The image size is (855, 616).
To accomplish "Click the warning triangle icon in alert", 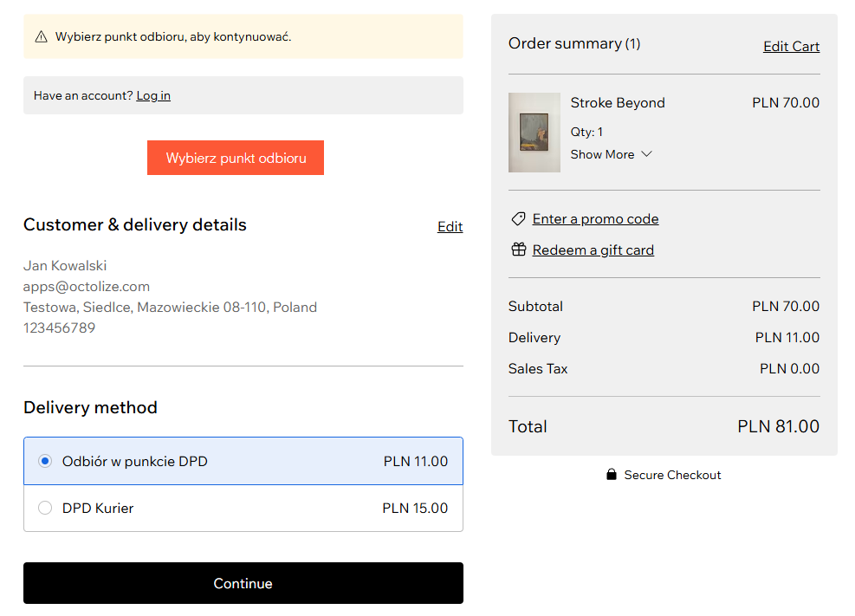I will [41, 36].
